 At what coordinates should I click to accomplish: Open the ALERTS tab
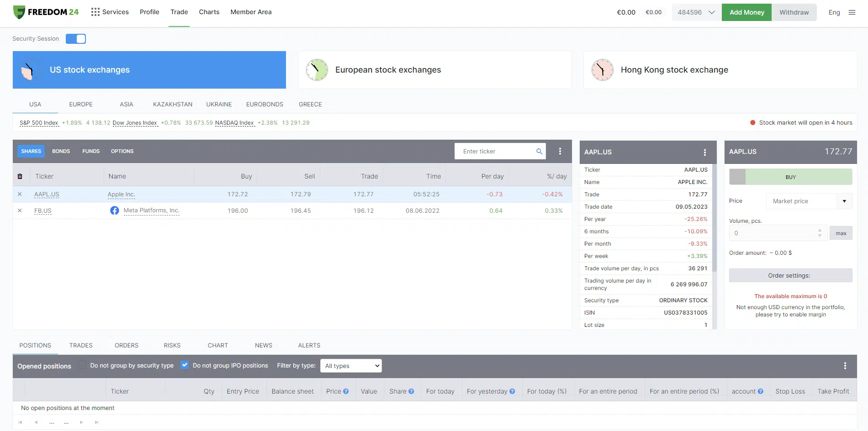[x=309, y=345]
